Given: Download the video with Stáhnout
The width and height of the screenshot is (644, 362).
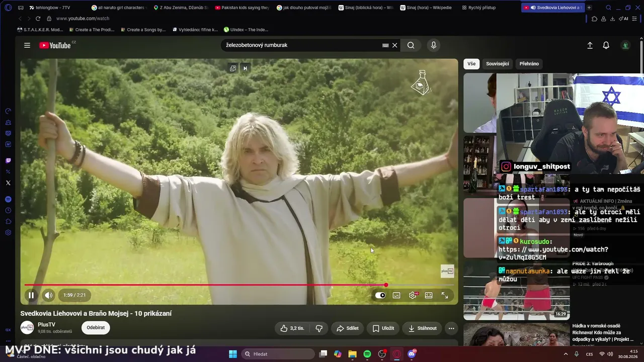Looking at the screenshot, I should (422, 328).
